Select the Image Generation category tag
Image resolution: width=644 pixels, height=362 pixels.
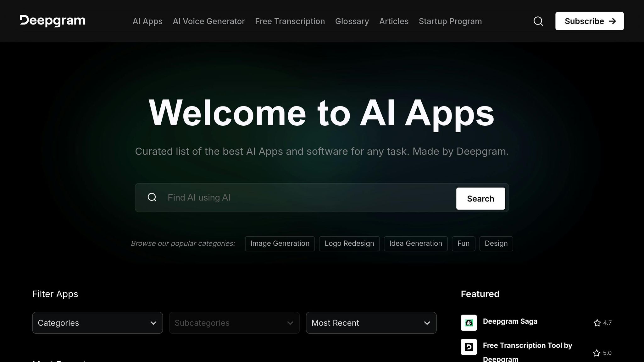[x=280, y=244]
